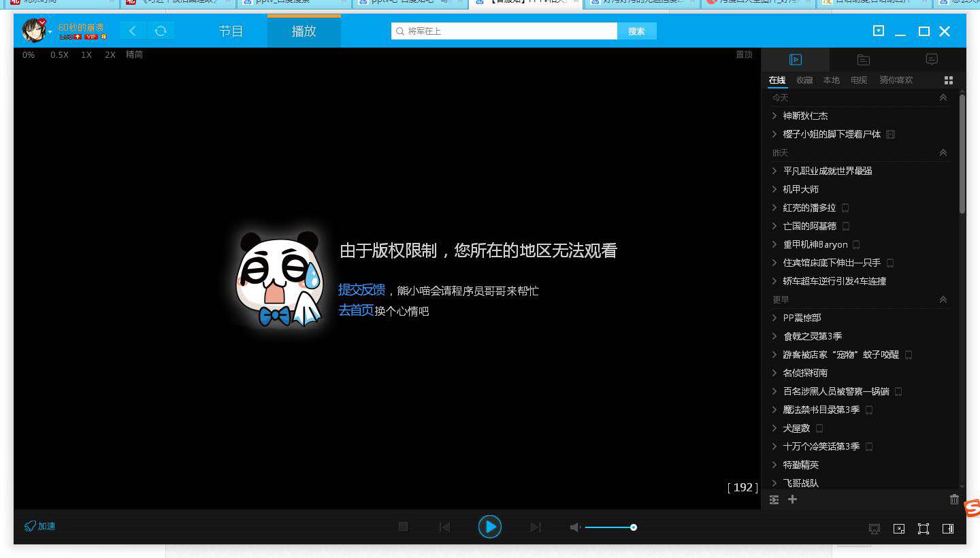Screen dimensions: 980x558
Task: Click the phone icon beside 亡国的阿基德
Action: pyautogui.click(x=846, y=226)
